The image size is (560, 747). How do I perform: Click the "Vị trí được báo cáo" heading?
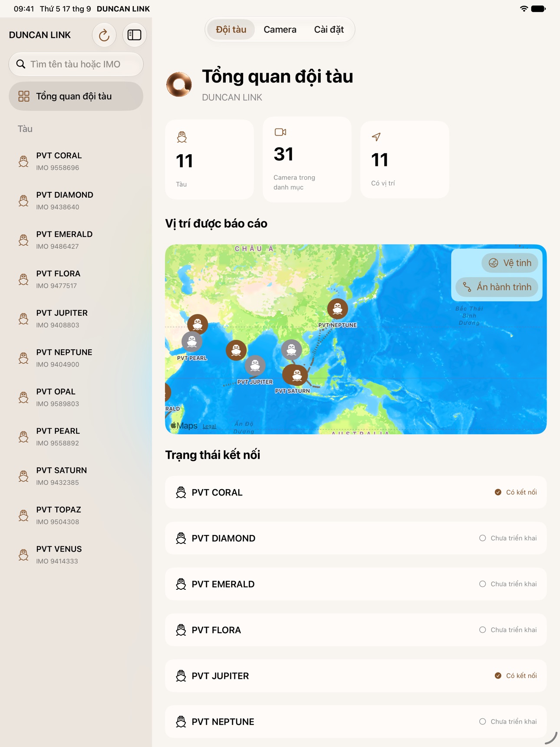(x=216, y=224)
